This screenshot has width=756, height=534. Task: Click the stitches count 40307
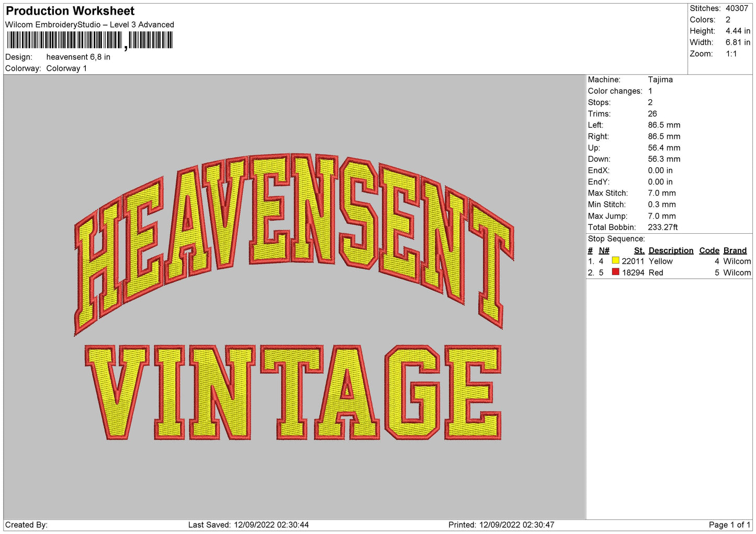tap(737, 8)
